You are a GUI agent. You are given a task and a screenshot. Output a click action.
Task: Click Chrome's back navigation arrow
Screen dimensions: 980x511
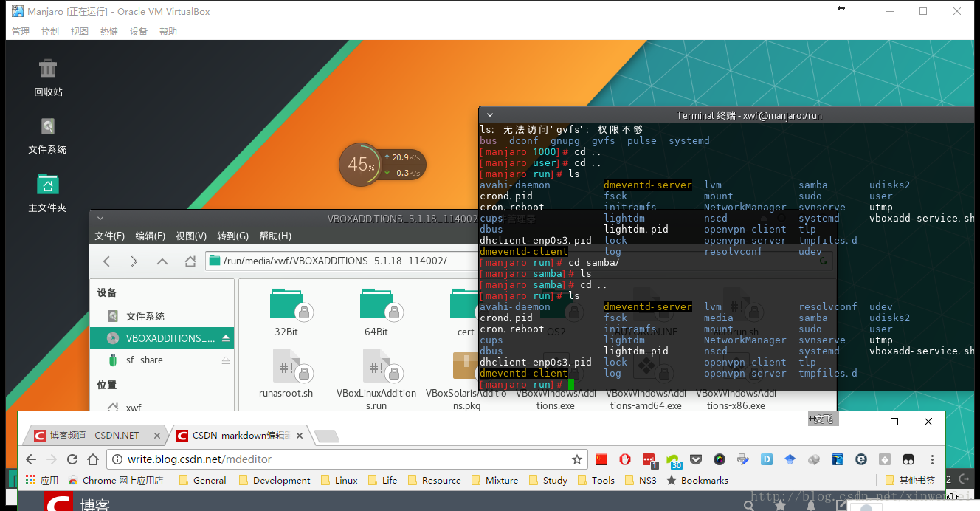pos(31,459)
